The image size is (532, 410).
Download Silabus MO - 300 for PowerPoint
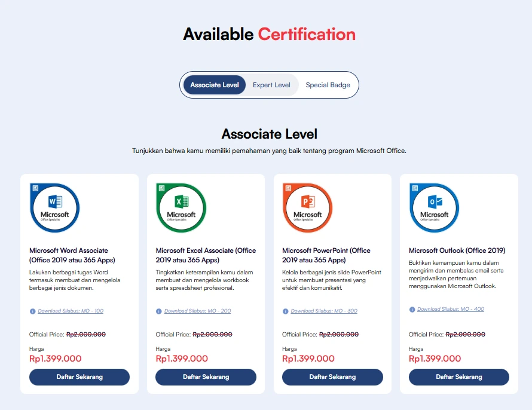click(x=324, y=311)
